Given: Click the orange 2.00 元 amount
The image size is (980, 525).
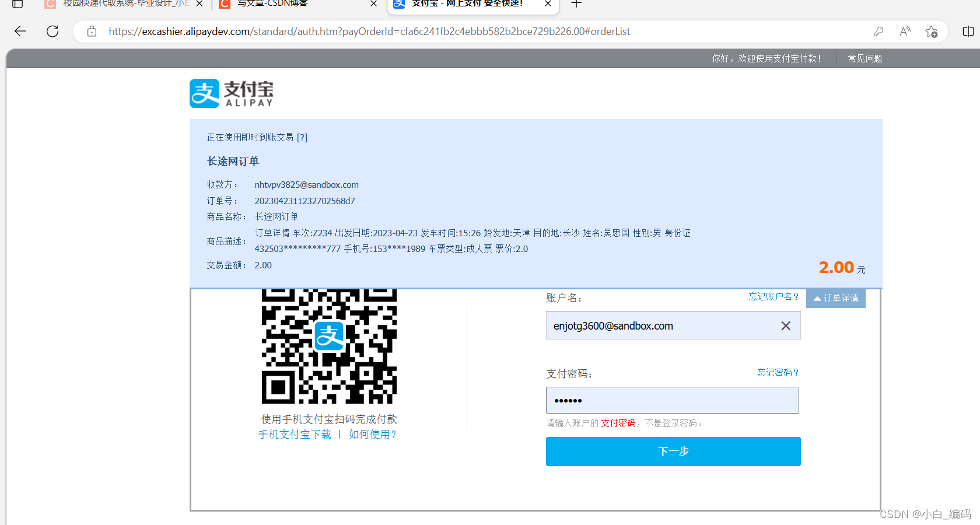Looking at the screenshot, I should click(x=842, y=267).
